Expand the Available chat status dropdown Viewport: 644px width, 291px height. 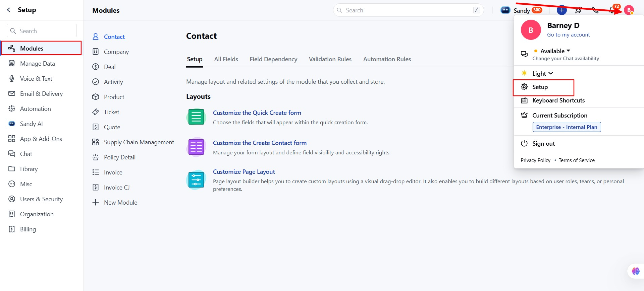pos(555,51)
